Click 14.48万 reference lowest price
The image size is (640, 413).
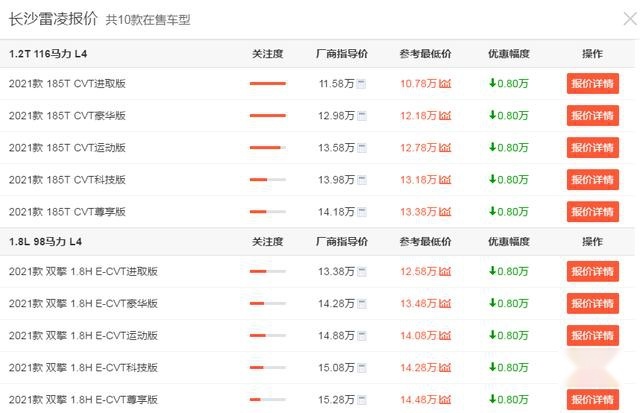(x=418, y=400)
